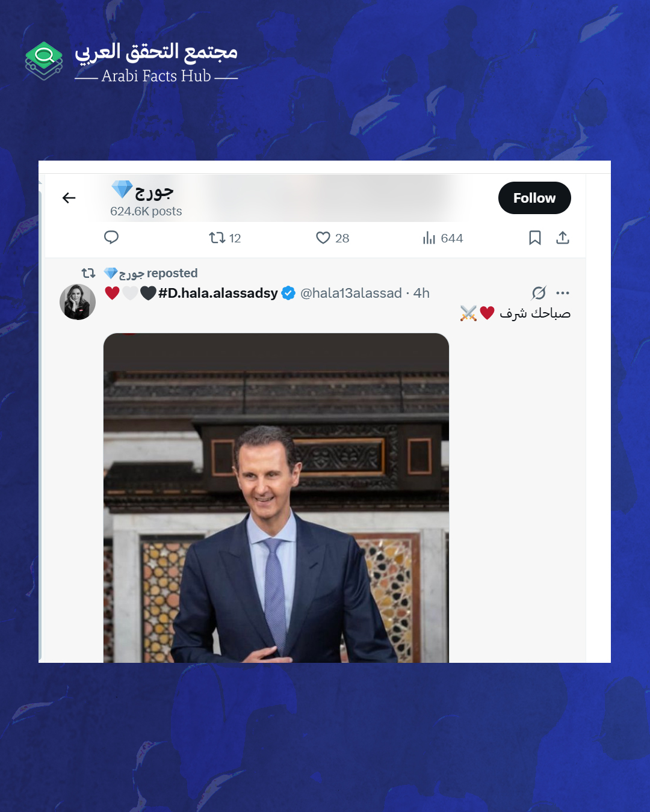650x812 pixels.
Task: Click the share upload icon
Action: pos(563,238)
